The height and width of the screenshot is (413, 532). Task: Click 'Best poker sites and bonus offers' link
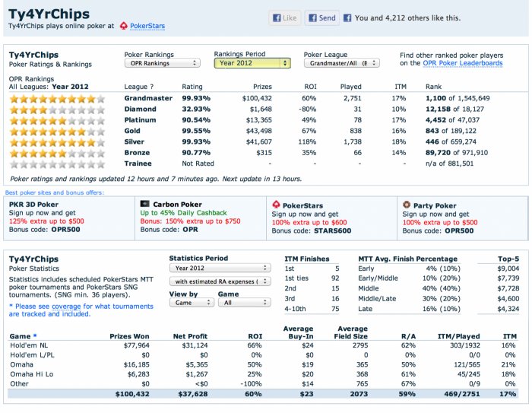[x=55, y=192]
